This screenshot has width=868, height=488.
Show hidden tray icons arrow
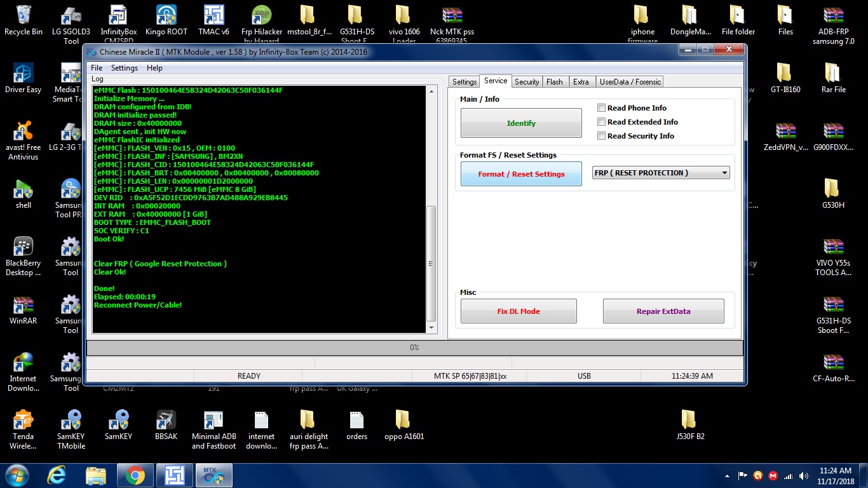(x=727, y=475)
